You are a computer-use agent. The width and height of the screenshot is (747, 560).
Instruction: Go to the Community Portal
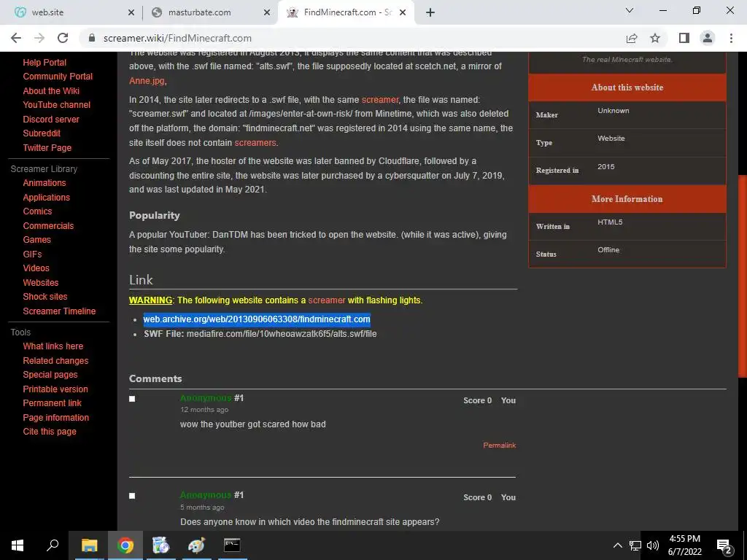point(58,76)
